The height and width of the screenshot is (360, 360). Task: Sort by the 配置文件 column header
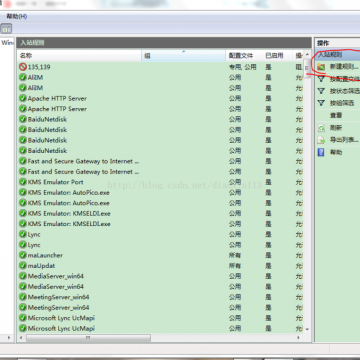click(x=244, y=56)
